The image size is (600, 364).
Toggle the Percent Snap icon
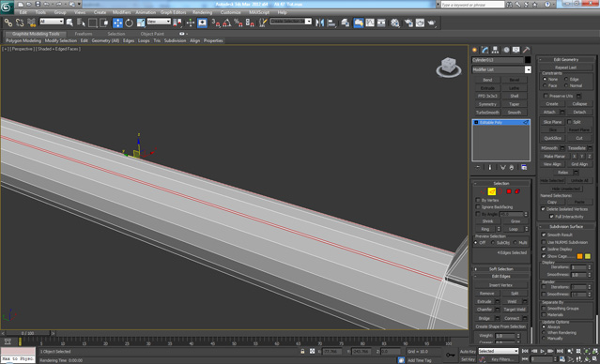pos(238,23)
